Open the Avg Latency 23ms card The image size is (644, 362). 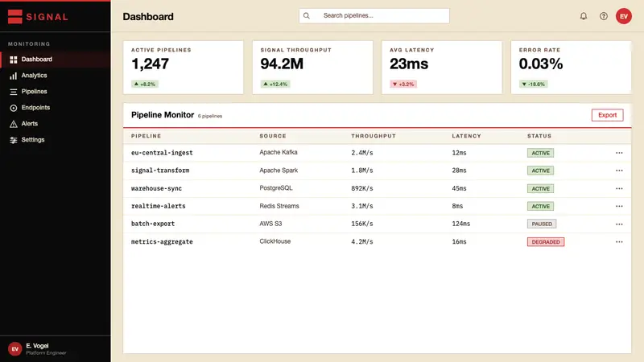pos(442,68)
